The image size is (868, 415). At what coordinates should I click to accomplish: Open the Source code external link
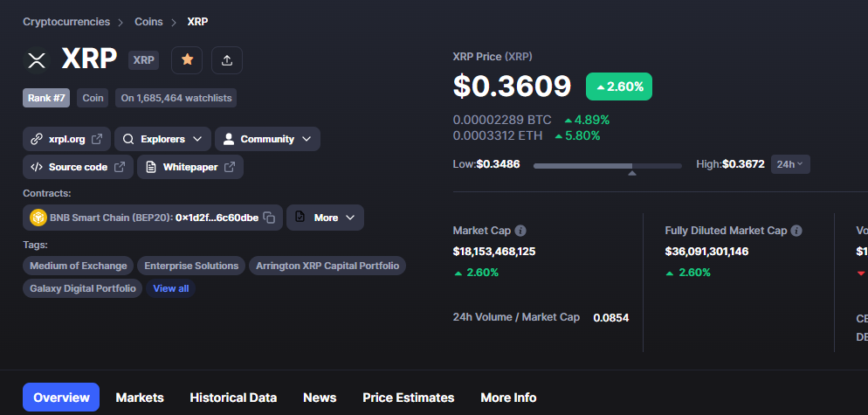[x=78, y=167]
